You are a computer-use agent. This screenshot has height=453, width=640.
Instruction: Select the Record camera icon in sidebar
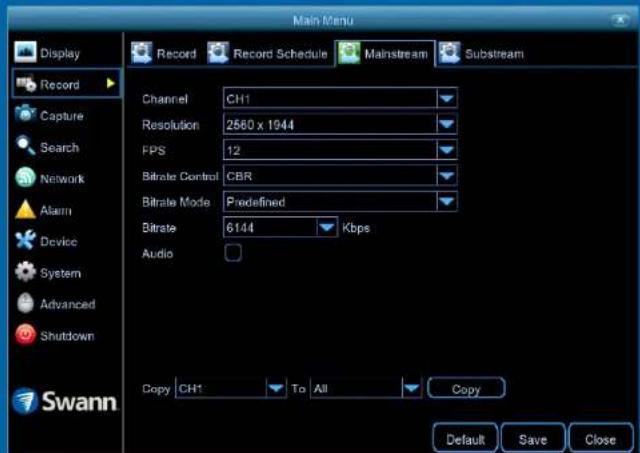click(26, 83)
